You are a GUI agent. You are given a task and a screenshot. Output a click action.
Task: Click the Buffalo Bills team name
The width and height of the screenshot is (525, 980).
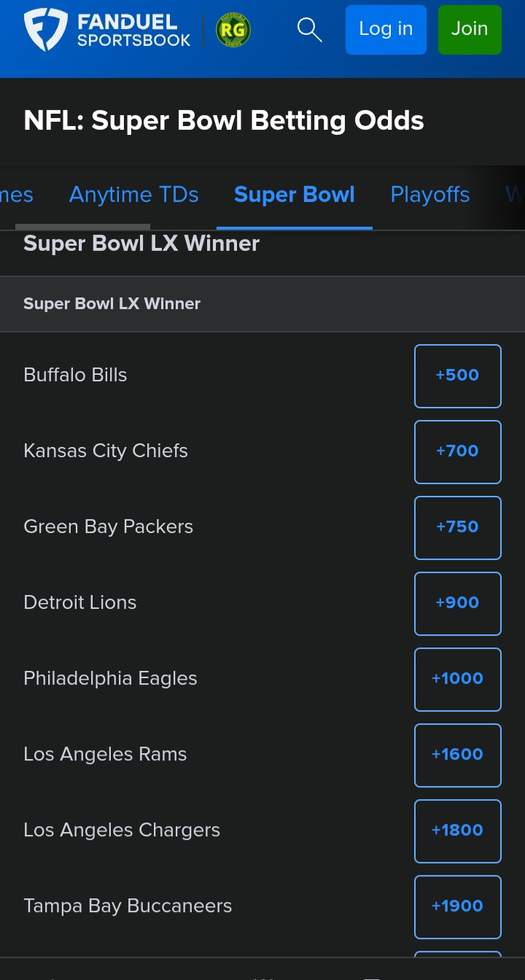pos(75,376)
